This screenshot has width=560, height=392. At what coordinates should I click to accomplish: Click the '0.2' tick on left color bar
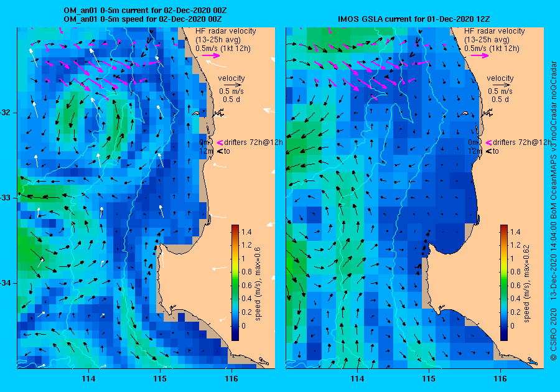point(246,312)
